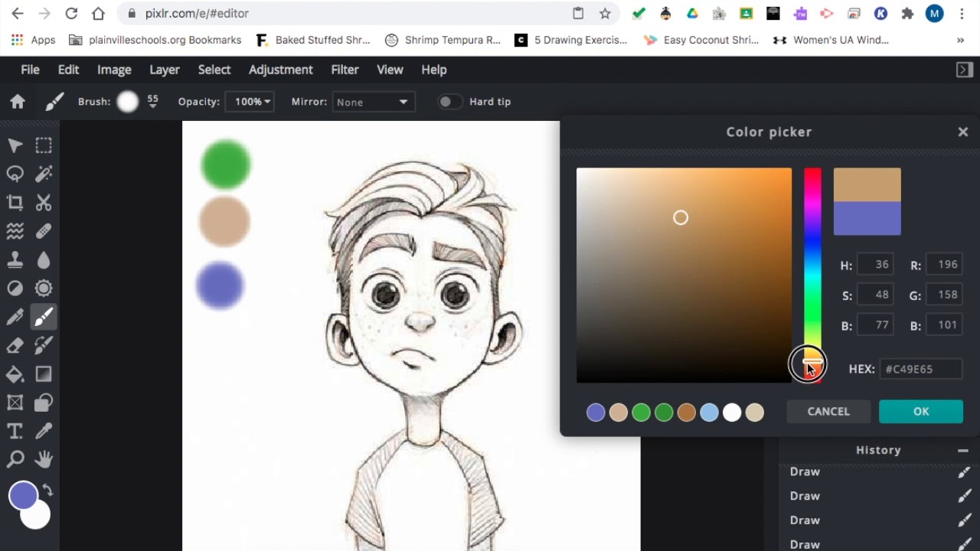This screenshot has width=980, height=551.
Task: Click the HEX #C49E65 input field
Action: [x=921, y=369]
